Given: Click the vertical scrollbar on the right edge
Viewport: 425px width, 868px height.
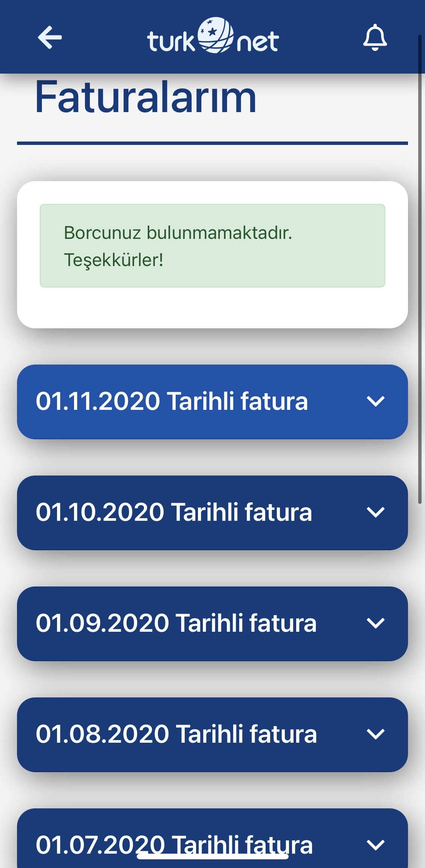Looking at the screenshot, I should click(420, 269).
